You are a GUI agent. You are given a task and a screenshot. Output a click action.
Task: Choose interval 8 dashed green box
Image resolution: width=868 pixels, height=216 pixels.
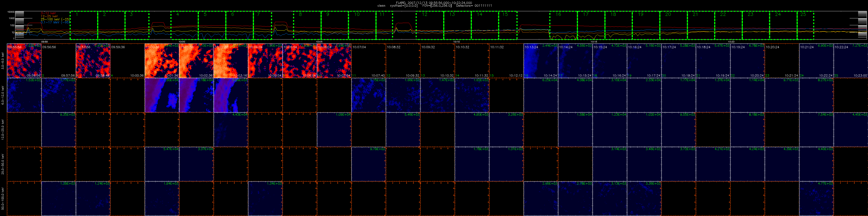pyautogui.click(x=307, y=25)
